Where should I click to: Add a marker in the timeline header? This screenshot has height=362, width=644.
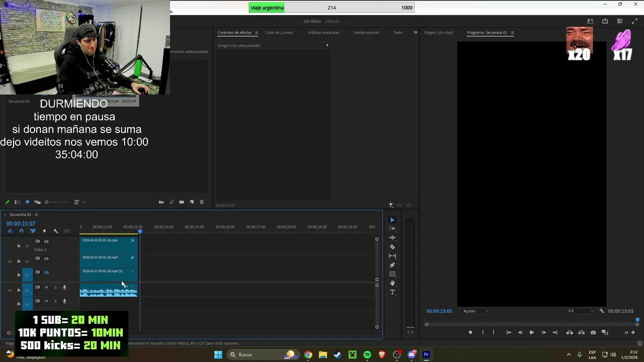(44, 231)
